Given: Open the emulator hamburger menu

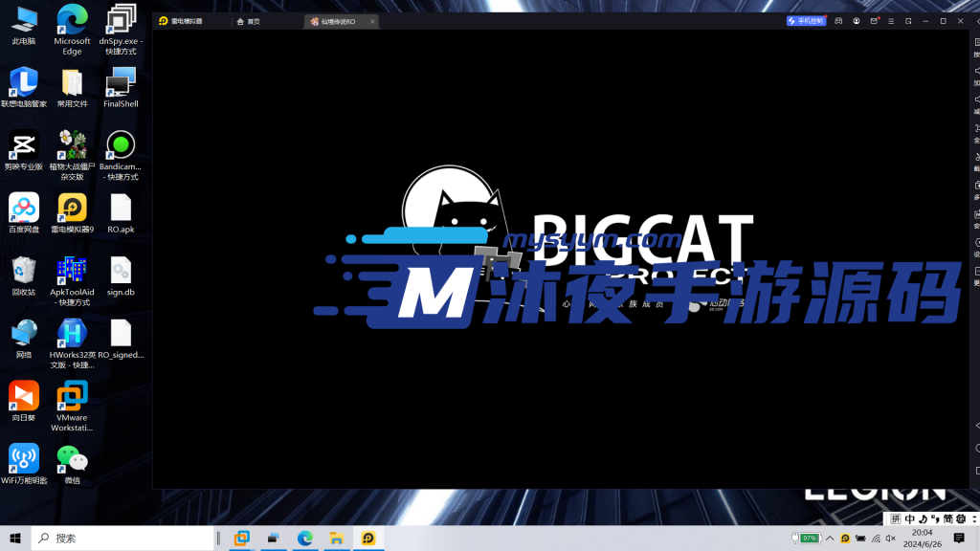Looking at the screenshot, I should tap(892, 21).
